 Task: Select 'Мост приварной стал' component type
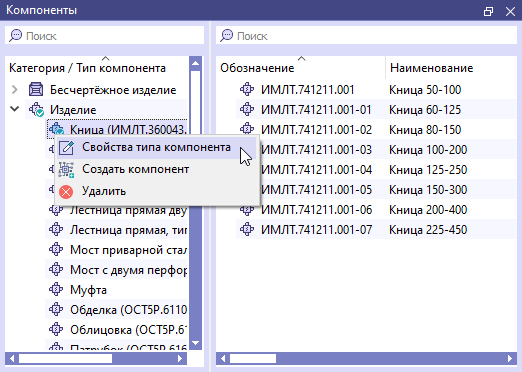tap(128, 250)
